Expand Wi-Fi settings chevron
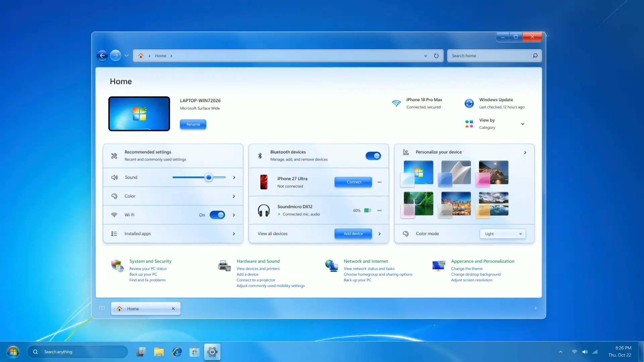 pyautogui.click(x=234, y=215)
